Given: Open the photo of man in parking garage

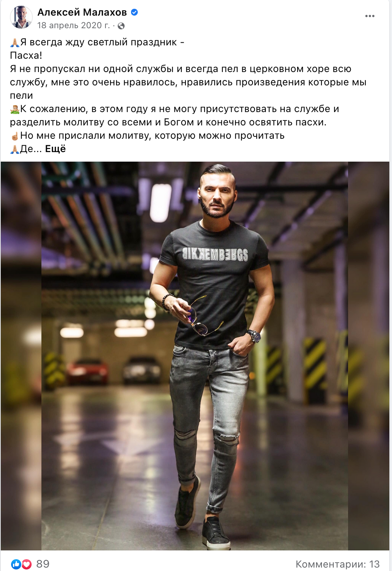Looking at the screenshot, I should pyautogui.click(x=194, y=356).
